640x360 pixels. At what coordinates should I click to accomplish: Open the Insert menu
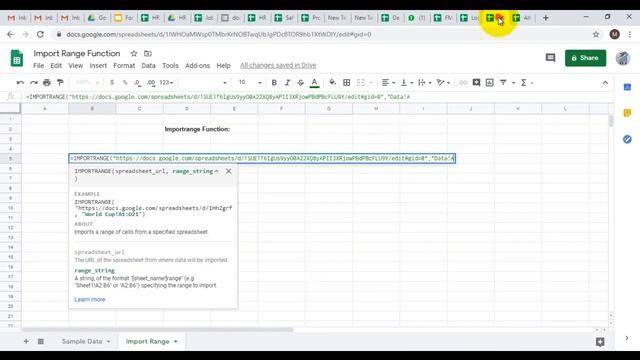98,65
